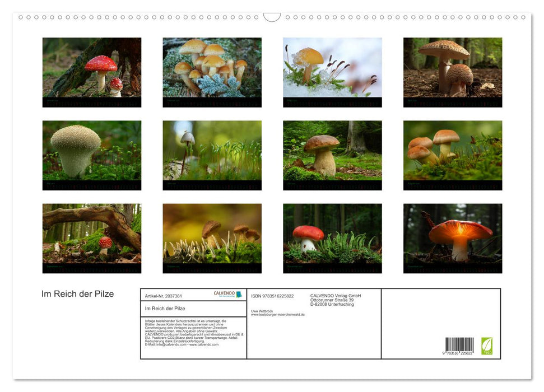544x392 pixels.
Task: Select the slender mushroom among moss sprouts photo
Action: pyautogui.click(x=212, y=151)
